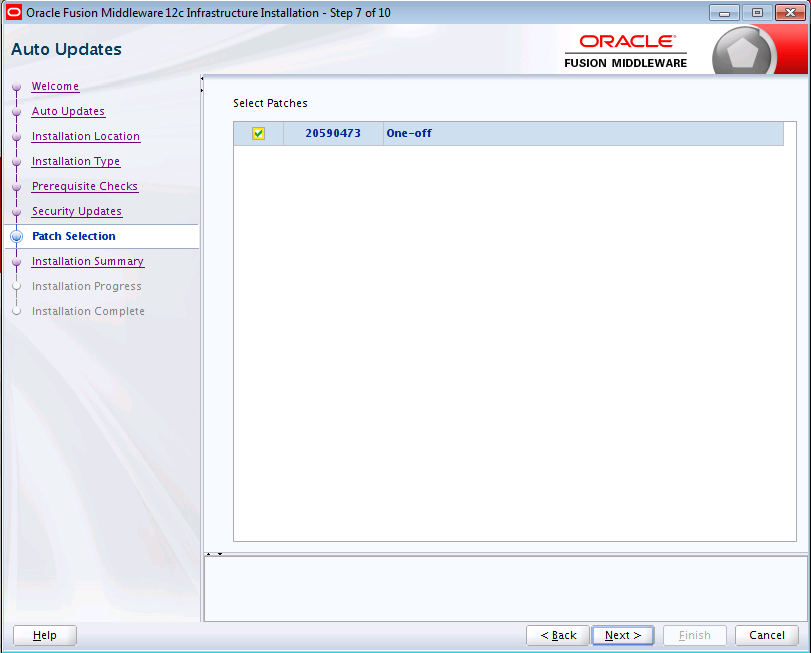Screen dimensions: 811x653
Task: Collapse the navigation pane splitter arrow
Action: 202,79
